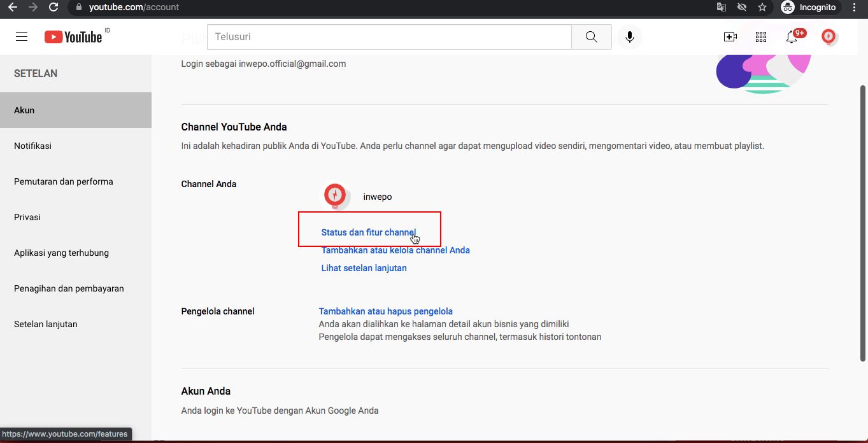868x443 pixels.
Task: Open Setelan lanjutan in sidebar
Action: 76,324
